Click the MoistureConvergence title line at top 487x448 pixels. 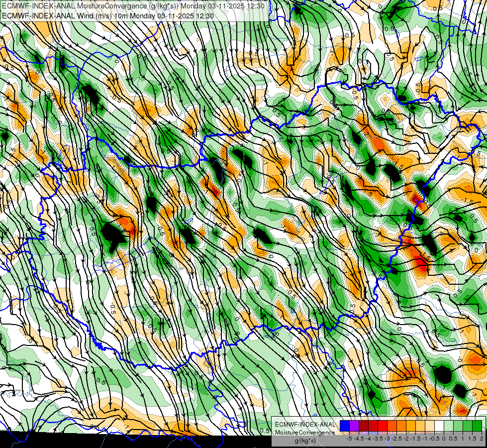[x=133, y=6]
